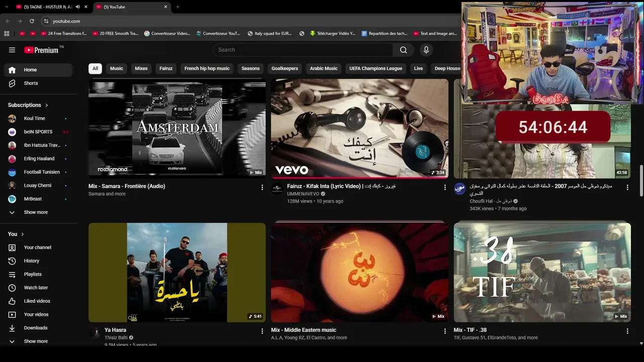Open the tab search dropdown arrow

pos(7,7)
